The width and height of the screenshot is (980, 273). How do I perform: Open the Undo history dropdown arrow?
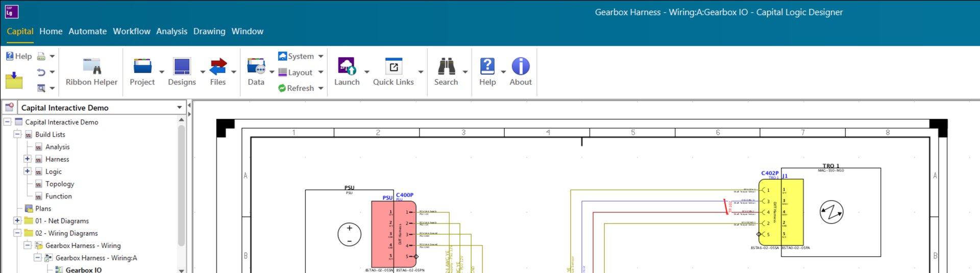pyautogui.click(x=52, y=72)
